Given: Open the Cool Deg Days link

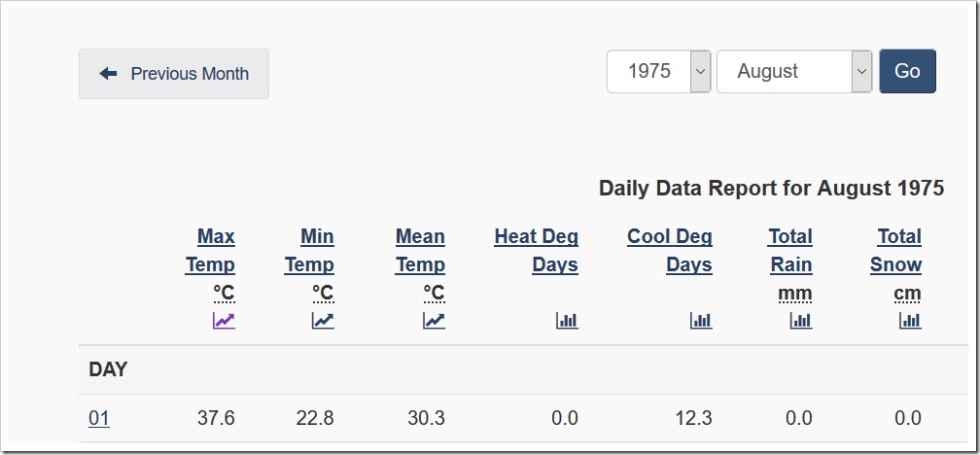Looking at the screenshot, I should coord(670,251).
